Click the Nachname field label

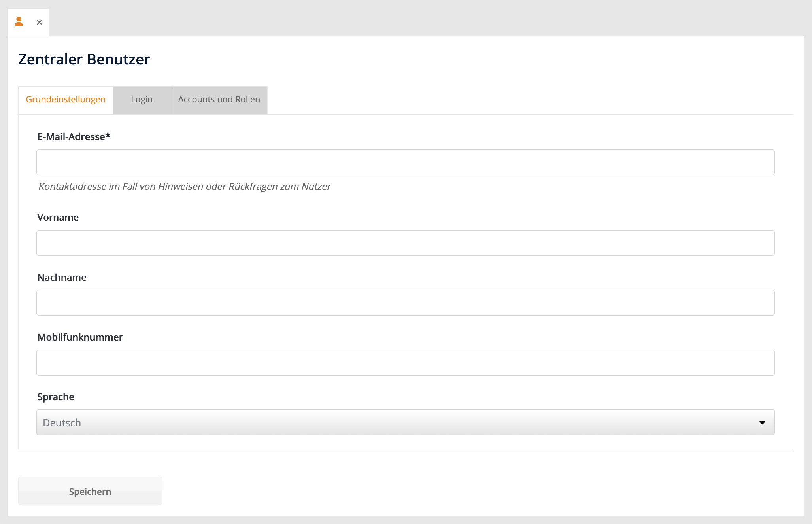[x=62, y=278]
